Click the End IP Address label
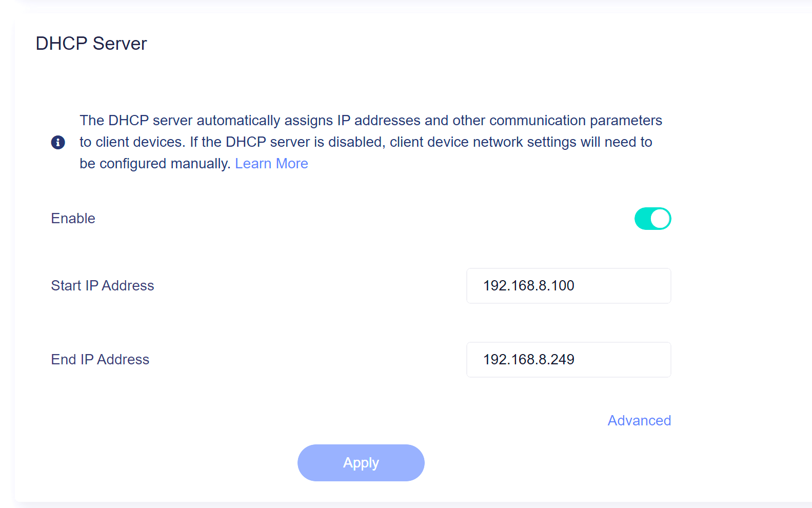The image size is (812, 508). 100,360
